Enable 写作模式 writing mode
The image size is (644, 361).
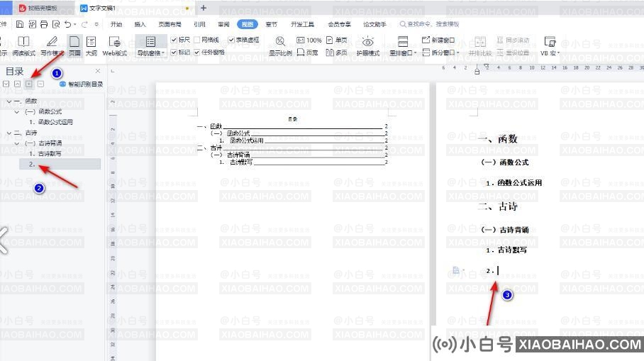[x=52, y=46]
